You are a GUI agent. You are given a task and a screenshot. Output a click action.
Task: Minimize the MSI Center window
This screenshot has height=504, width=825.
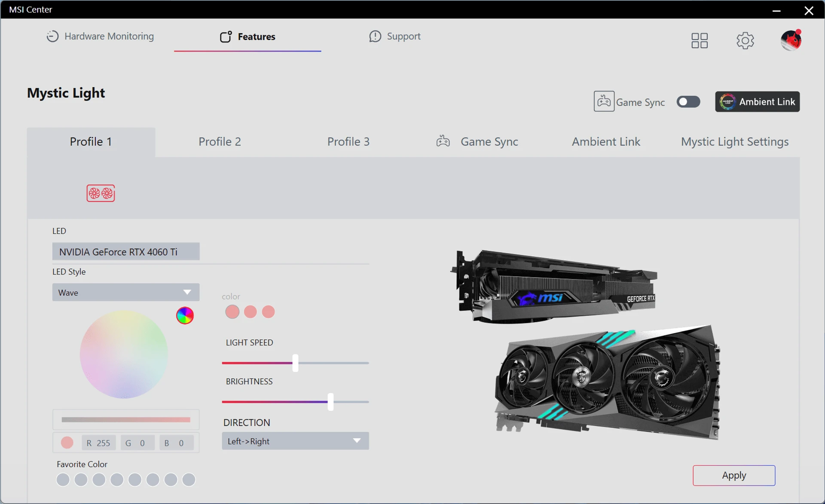click(x=776, y=10)
